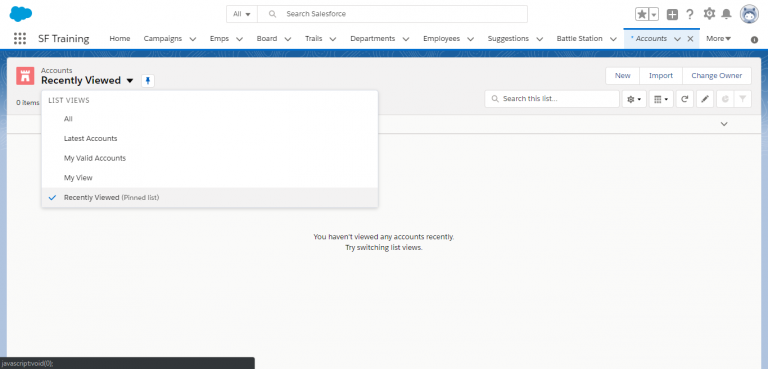768x369 pixels.
Task: Expand the Board tab chevron
Action: pyautogui.click(x=288, y=39)
